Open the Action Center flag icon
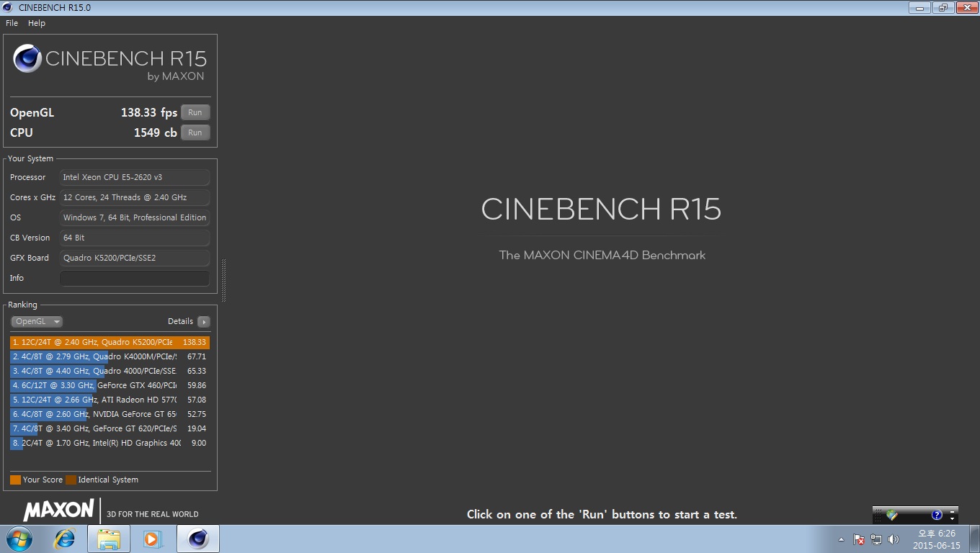The image size is (980, 553). click(859, 539)
